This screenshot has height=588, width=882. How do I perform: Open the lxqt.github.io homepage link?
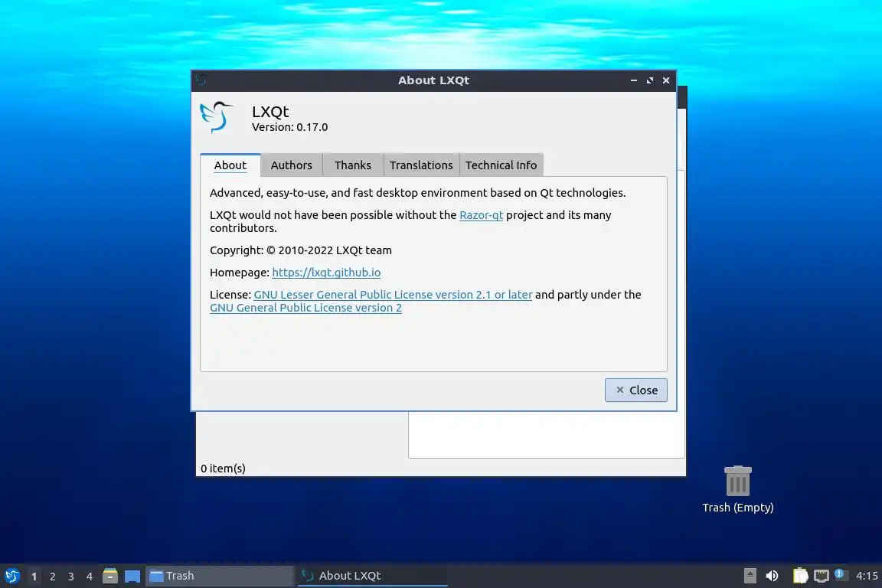[326, 273]
